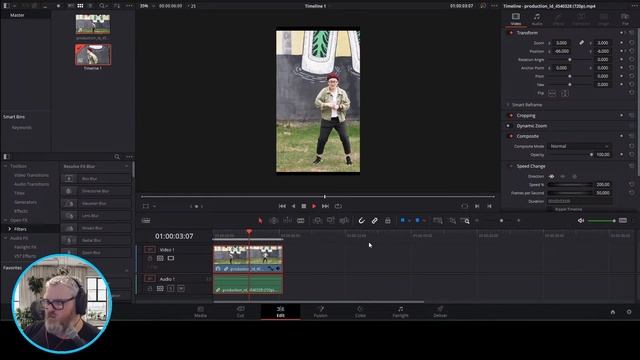Open the Color page
This screenshot has height=360, width=640.
point(360,311)
